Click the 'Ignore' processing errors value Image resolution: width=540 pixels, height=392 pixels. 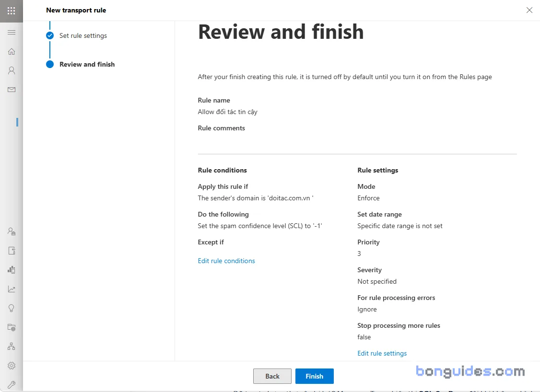(x=367, y=310)
